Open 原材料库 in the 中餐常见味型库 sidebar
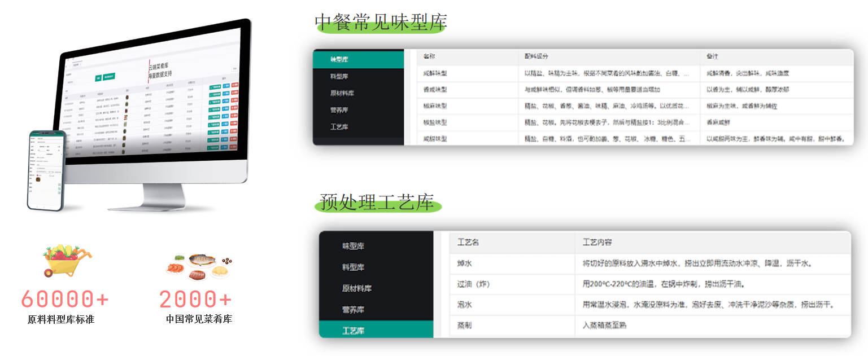The image size is (868, 356). click(x=342, y=93)
